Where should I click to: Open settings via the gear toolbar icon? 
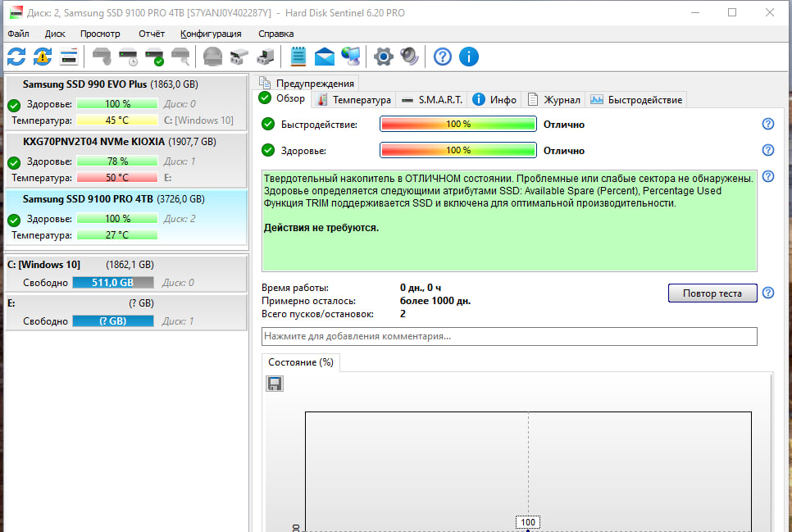[384, 57]
